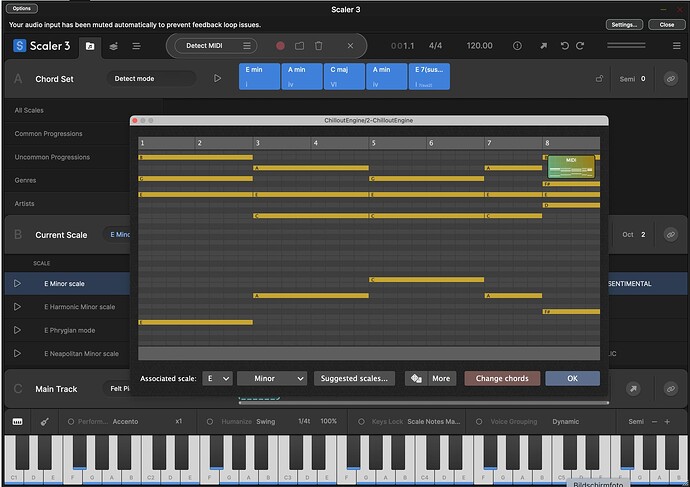Open the Minor scale type dropdown
The width and height of the screenshot is (690, 487).
tap(272, 378)
